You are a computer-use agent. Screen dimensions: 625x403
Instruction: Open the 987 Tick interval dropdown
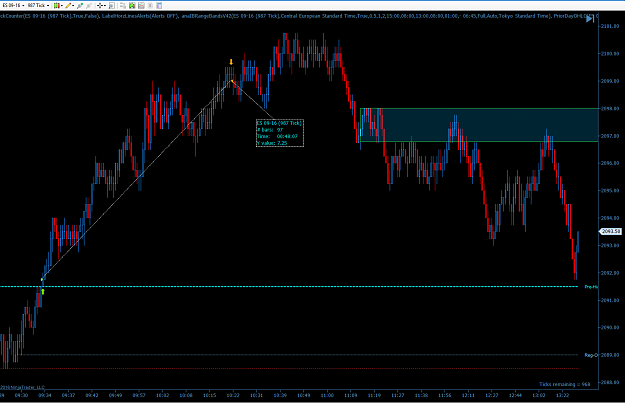(x=38, y=5)
